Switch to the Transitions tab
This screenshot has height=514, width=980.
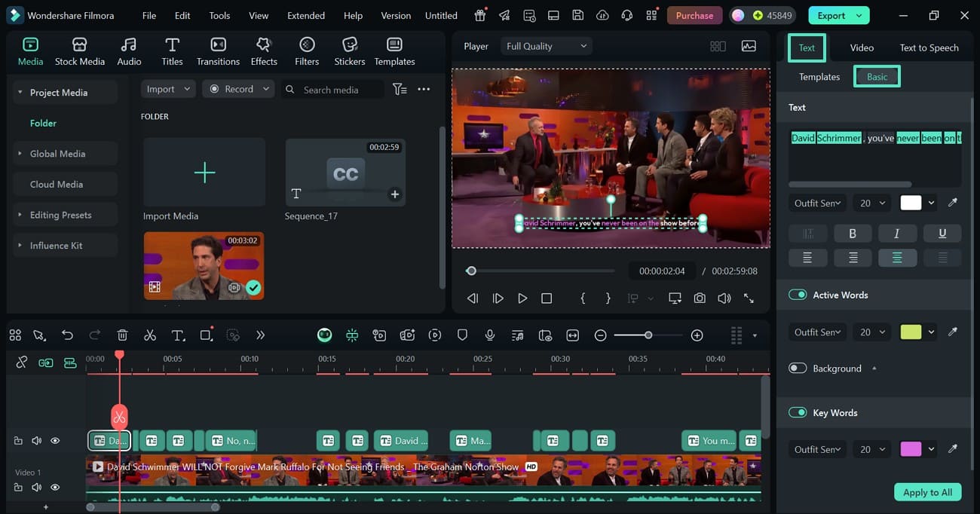tap(218, 52)
